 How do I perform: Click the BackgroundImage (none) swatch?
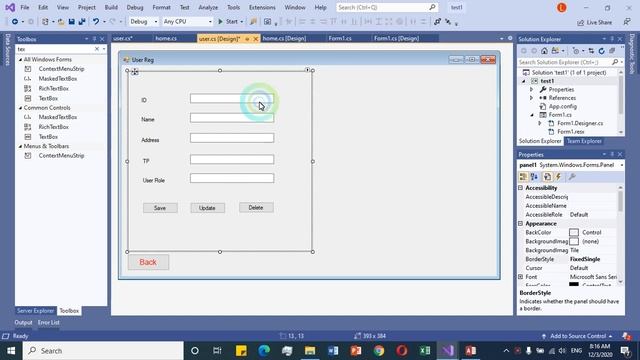tap(574, 242)
